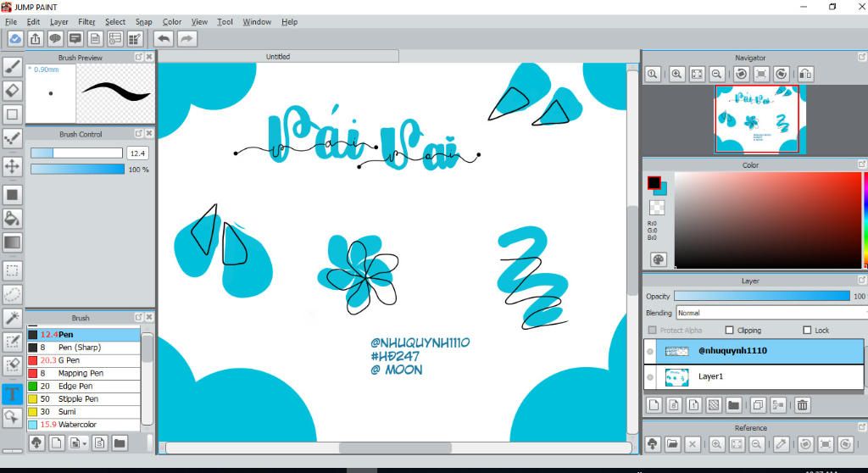Image resolution: width=868 pixels, height=473 pixels.
Task: Open the File menu
Action: tap(11, 21)
